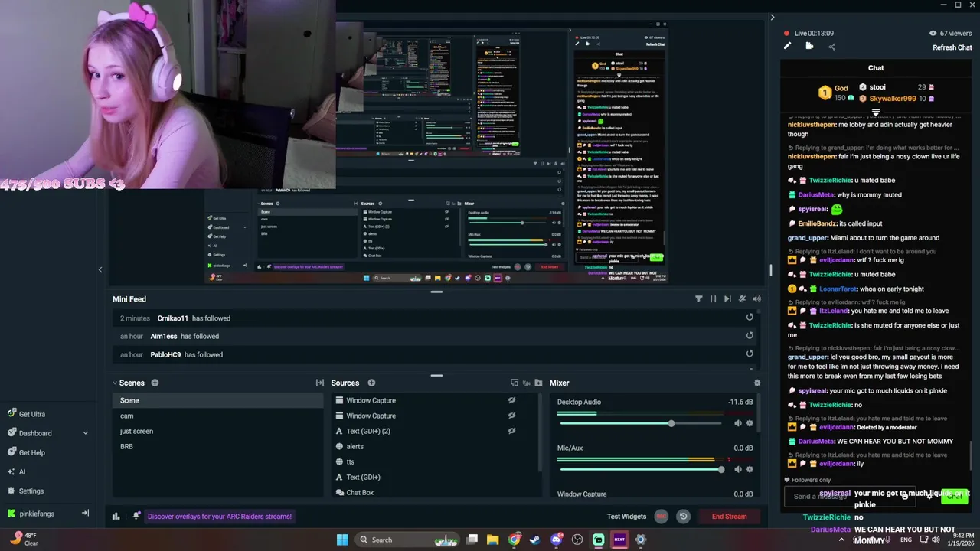Toggle visibility of Text (GDI+) (2) source
The height and width of the screenshot is (551, 980).
click(x=511, y=431)
